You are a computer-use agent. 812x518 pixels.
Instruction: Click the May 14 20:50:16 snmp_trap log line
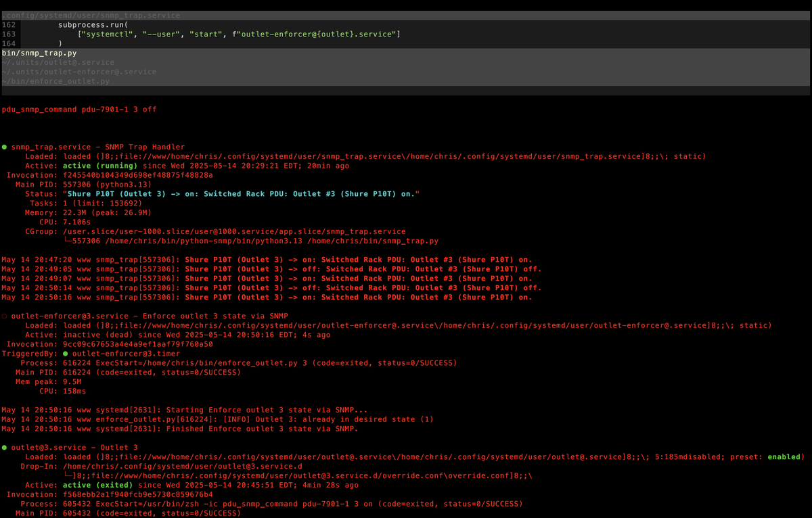point(267,298)
